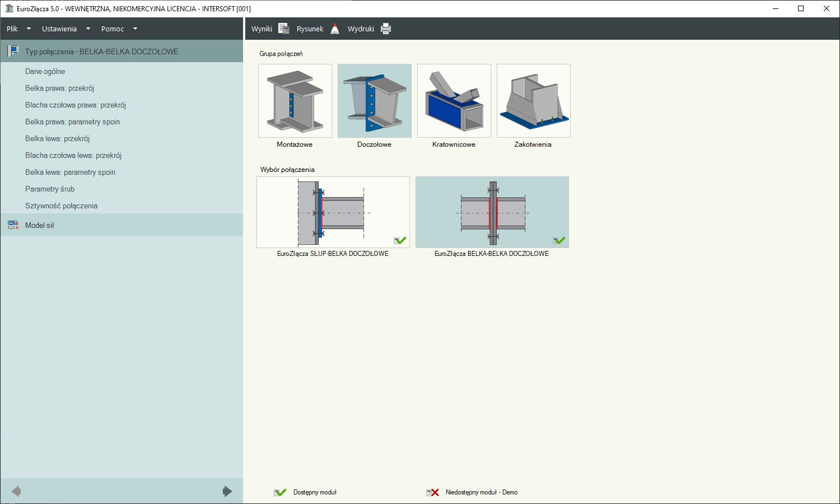
Task: Open the Plik menu
Action: pos(12,29)
